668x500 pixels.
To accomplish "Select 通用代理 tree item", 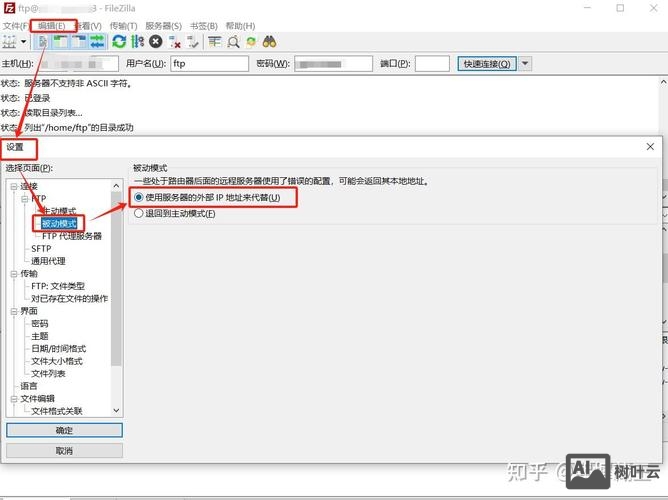I will (48, 261).
